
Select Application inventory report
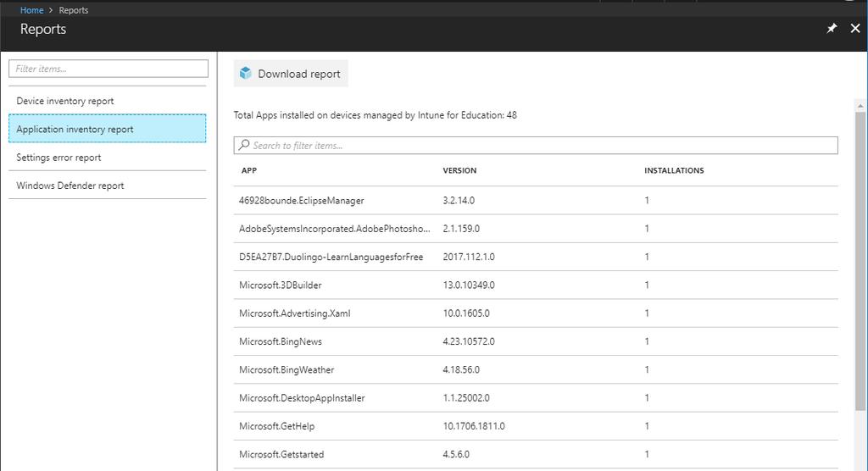108,129
